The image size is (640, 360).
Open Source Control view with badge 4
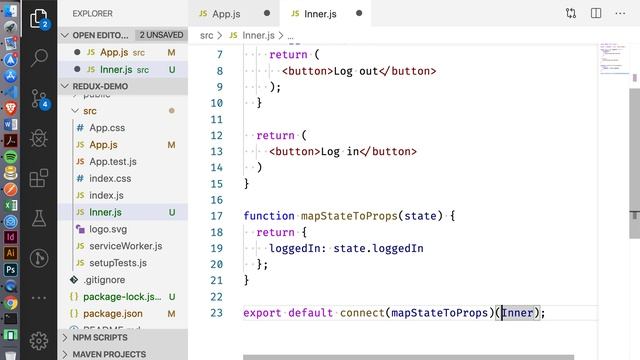click(x=39, y=99)
